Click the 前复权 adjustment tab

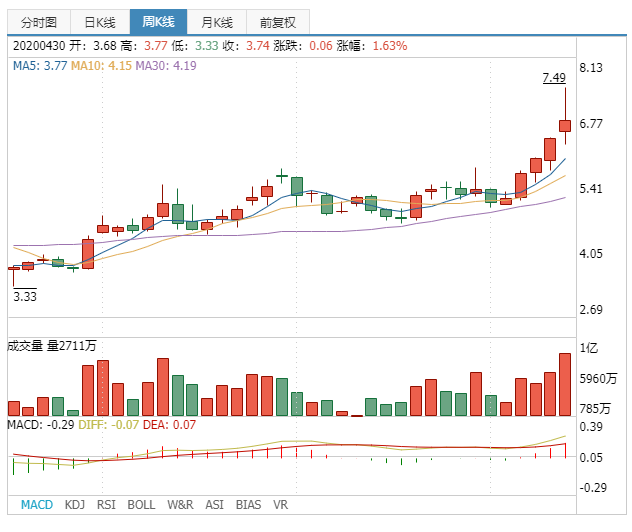(277, 22)
